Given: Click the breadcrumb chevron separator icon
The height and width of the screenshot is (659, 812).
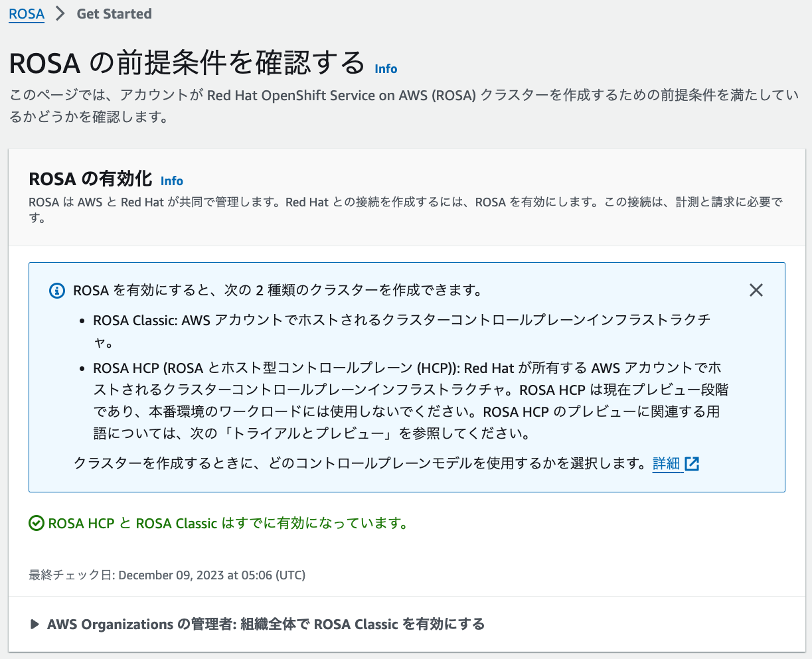Looking at the screenshot, I should (61, 14).
